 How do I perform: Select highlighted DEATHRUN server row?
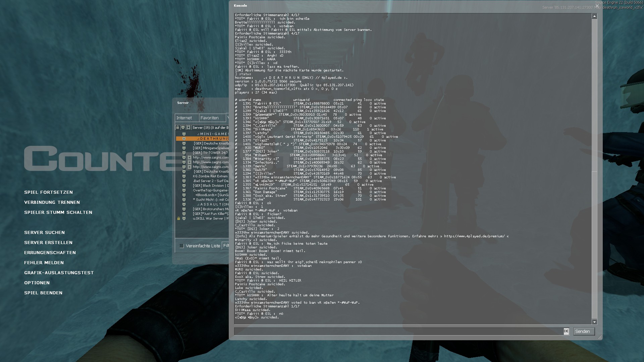pos(202,139)
